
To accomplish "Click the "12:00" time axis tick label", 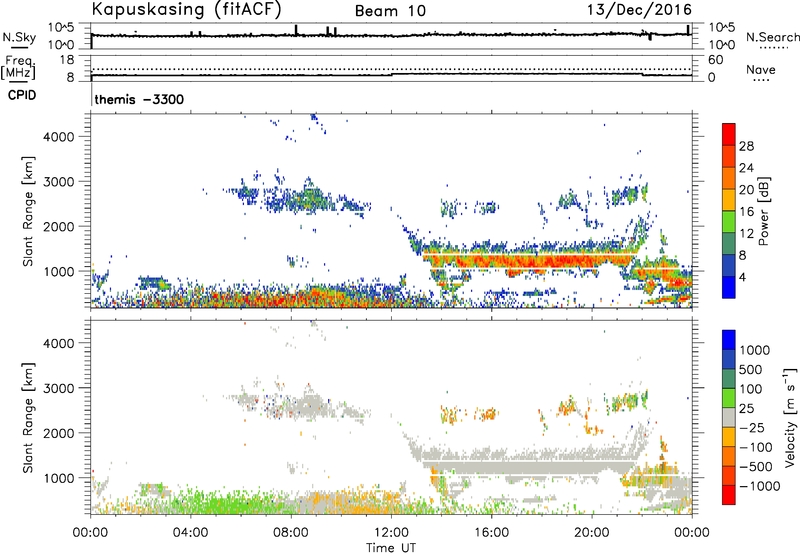I will [x=391, y=533].
